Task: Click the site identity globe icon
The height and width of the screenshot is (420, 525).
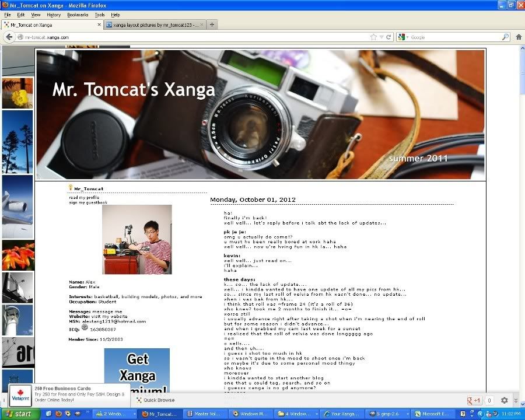Action: pyautogui.click(x=20, y=37)
